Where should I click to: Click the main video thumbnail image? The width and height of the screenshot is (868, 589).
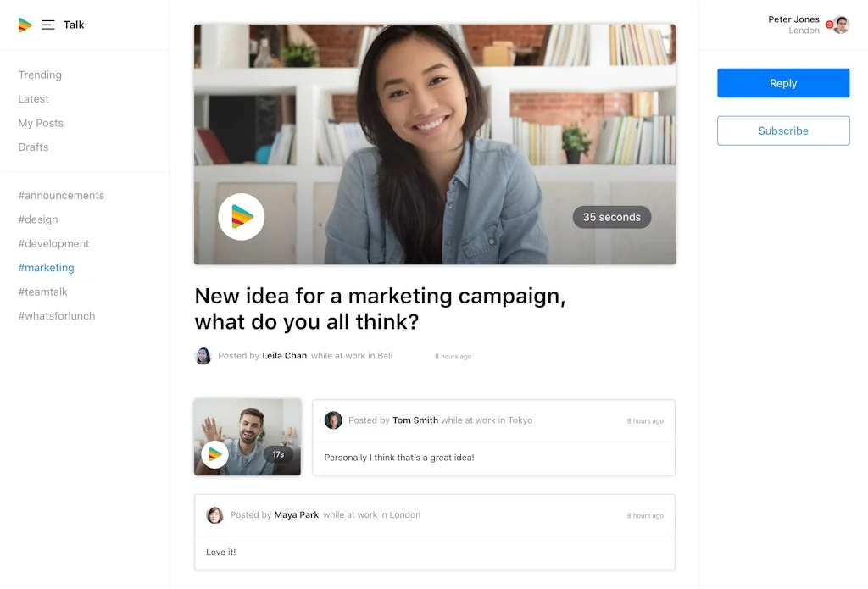click(x=434, y=127)
